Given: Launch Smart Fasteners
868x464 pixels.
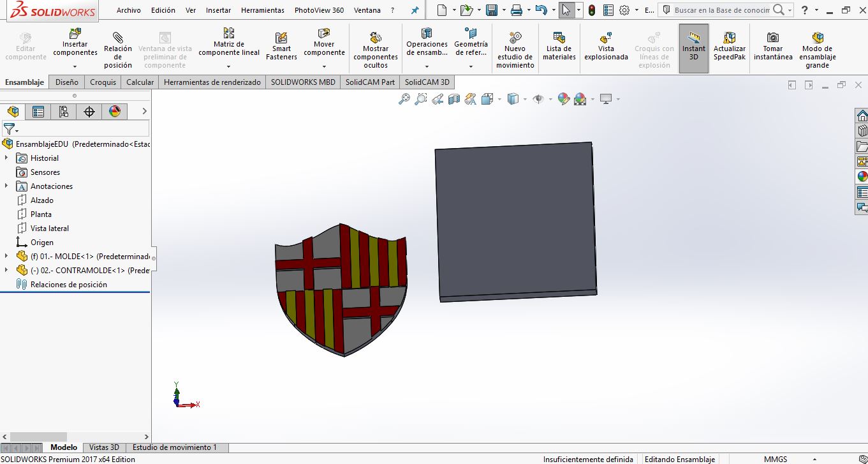Looking at the screenshot, I should click(281, 47).
